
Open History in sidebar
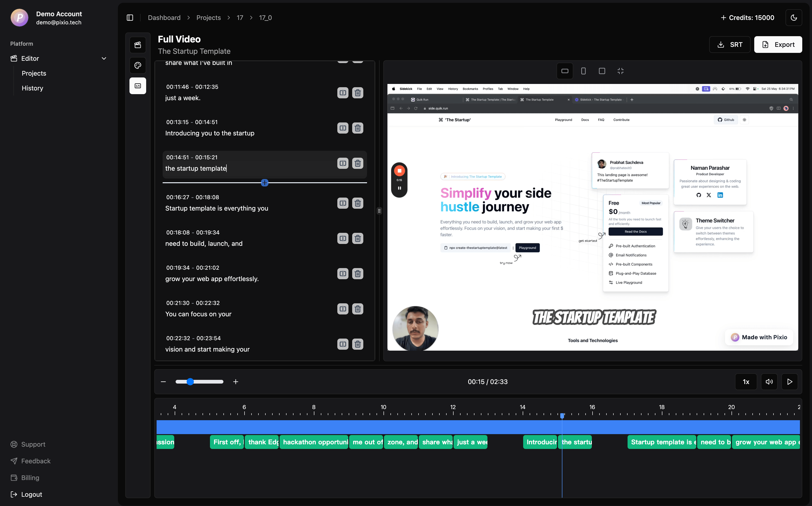point(32,88)
